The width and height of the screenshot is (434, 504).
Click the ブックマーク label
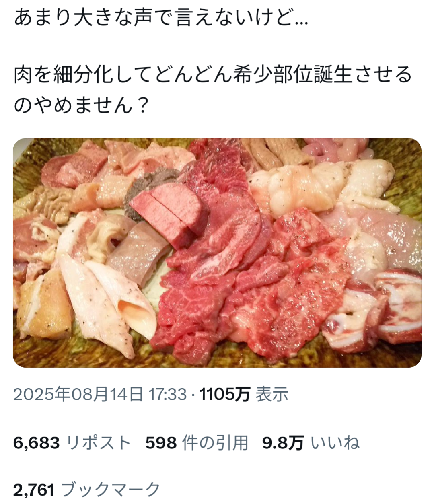point(111,490)
